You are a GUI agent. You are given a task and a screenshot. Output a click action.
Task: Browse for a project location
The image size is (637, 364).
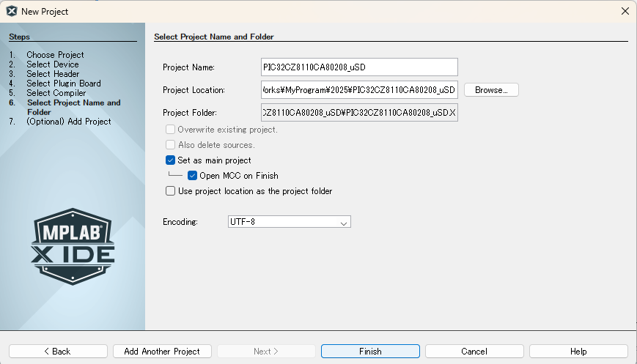[490, 90]
